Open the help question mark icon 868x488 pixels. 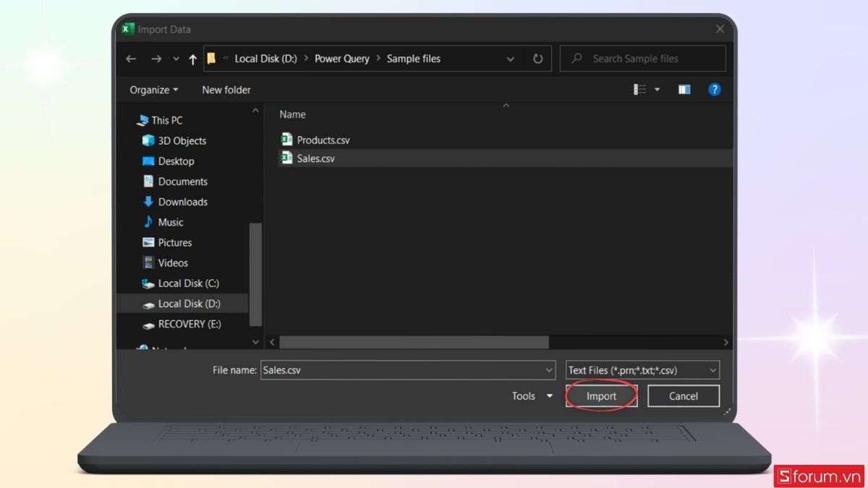tap(714, 90)
